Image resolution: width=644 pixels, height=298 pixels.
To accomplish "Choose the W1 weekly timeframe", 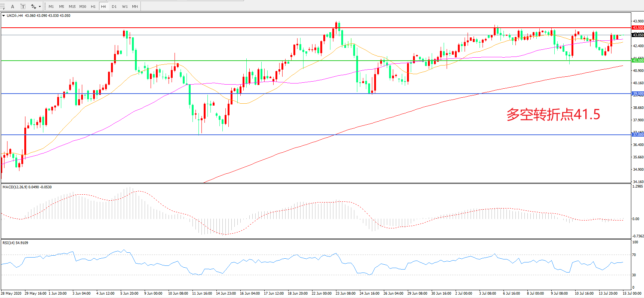I will coord(125,6).
